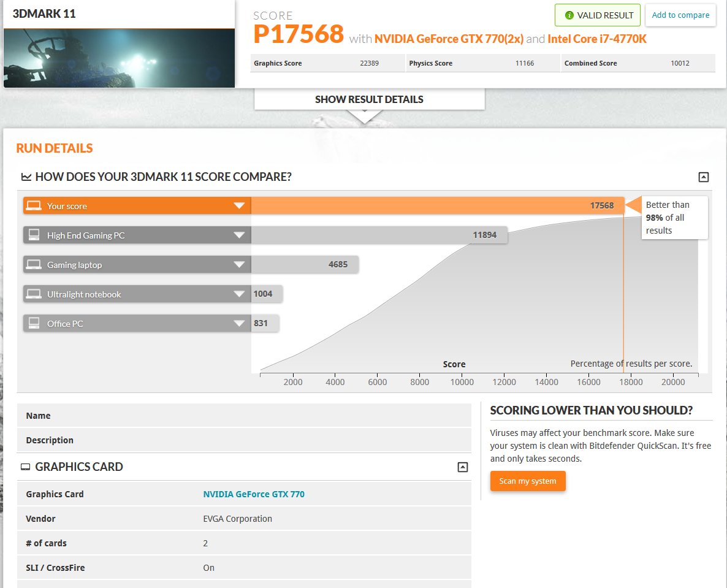Click the Better than 98% tooltip
The image size is (727, 588).
pyautogui.click(x=674, y=218)
